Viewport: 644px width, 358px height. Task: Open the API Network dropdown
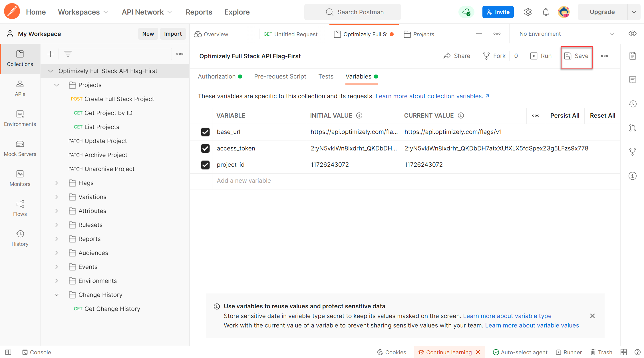pyautogui.click(x=147, y=12)
